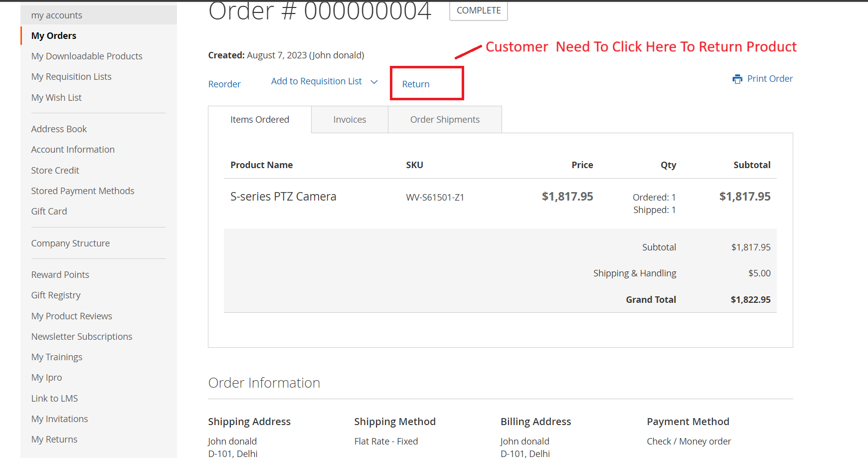Open the Gift Registry page
This screenshot has width=868, height=462.
(x=56, y=295)
